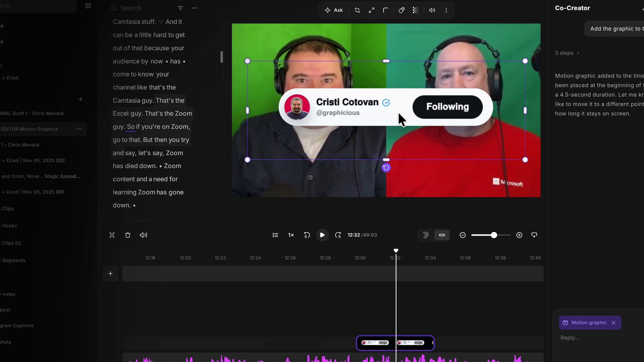
Task: Click the grid view icon in left sidebar
Action: pyautogui.click(x=88, y=6)
